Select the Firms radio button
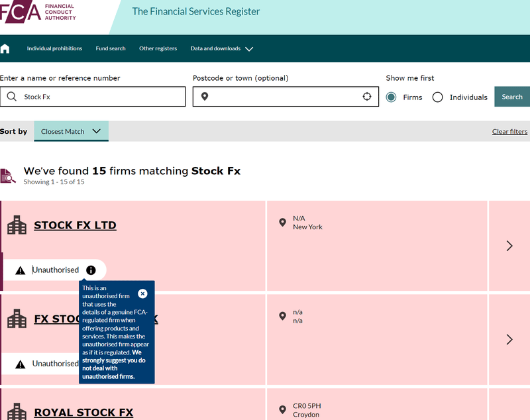Screen dimensions: 530x420 (x=391, y=97)
